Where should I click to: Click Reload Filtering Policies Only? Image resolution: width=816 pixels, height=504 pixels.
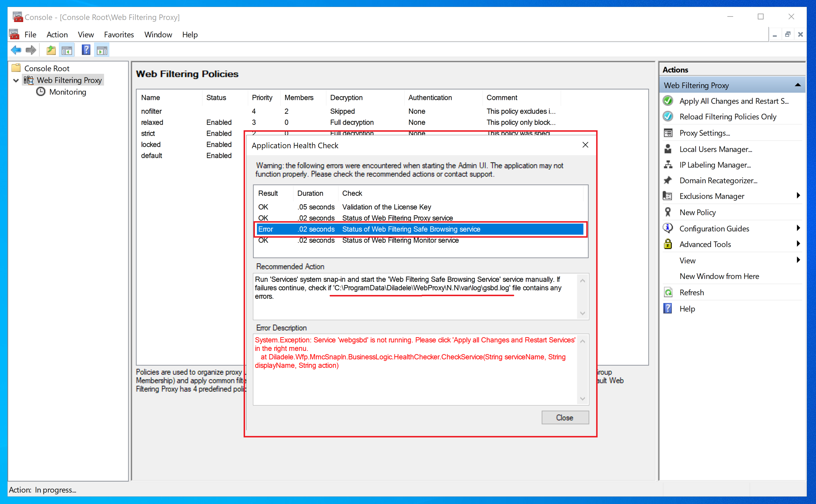(x=728, y=117)
